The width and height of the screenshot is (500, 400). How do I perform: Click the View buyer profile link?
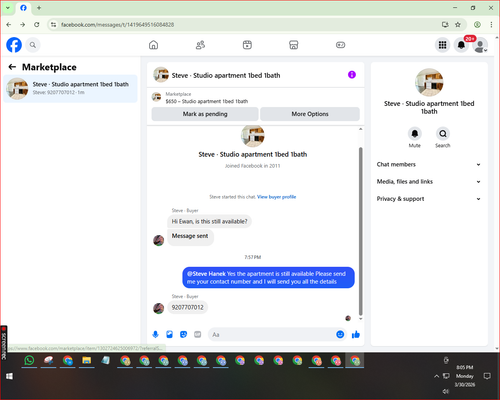click(x=276, y=197)
